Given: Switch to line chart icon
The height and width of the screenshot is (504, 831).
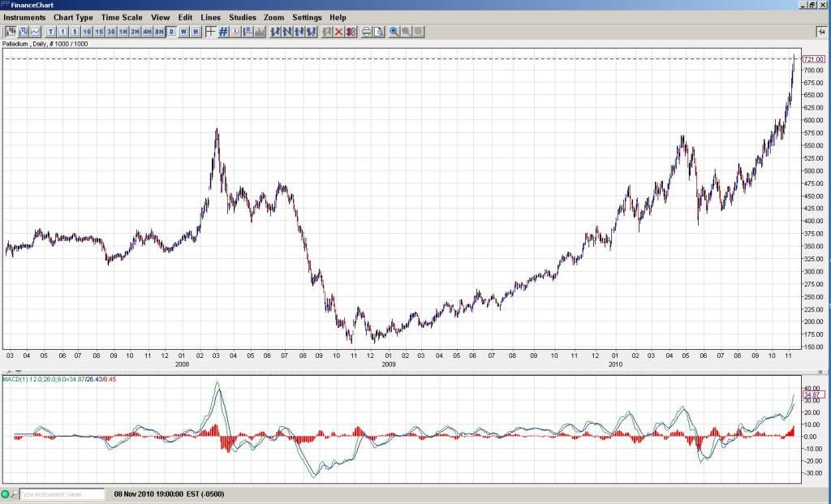Looking at the screenshot, I should 35,32.
